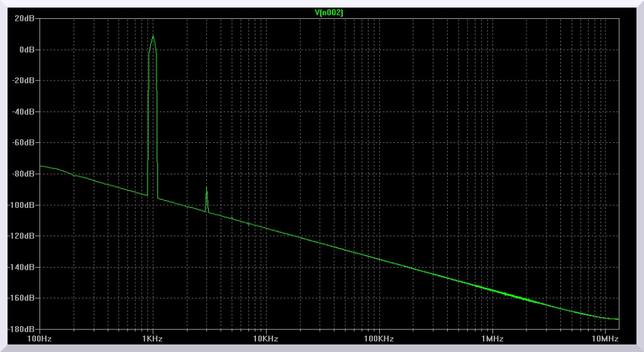This screenshot has width=644, height=352.
Task: Click the 100Hz horizontal axis label
Action: coord(40,339)
